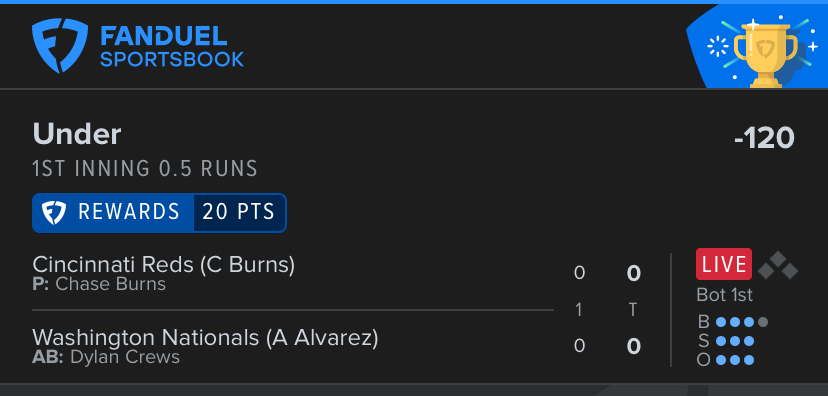This screenshot has width=828, height=396.
Task: Click the Balls count indicator dots
Action: (x=741, y=322)
